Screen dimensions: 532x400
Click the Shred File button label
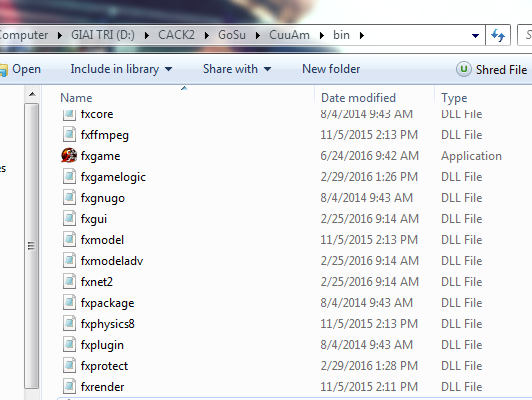501,70
